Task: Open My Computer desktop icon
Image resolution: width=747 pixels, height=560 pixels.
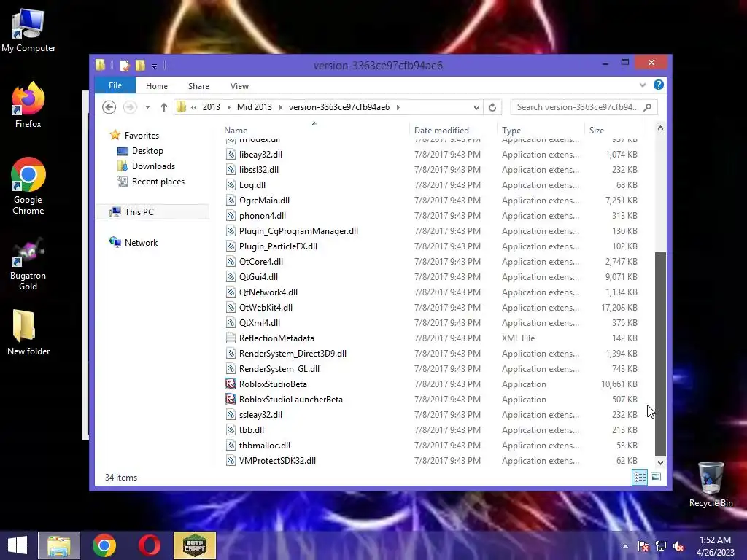Action: click(x=28, y=30)
